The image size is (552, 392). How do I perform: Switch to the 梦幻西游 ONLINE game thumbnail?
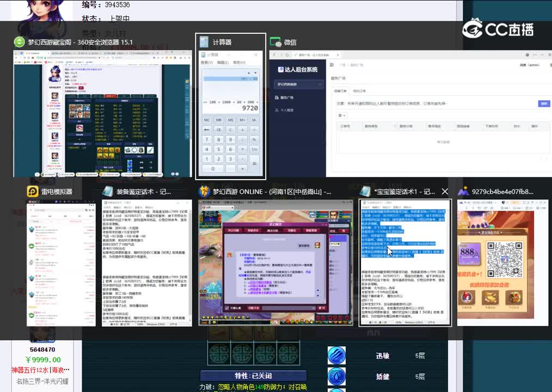pyautogui.click(x=275, y=263)
